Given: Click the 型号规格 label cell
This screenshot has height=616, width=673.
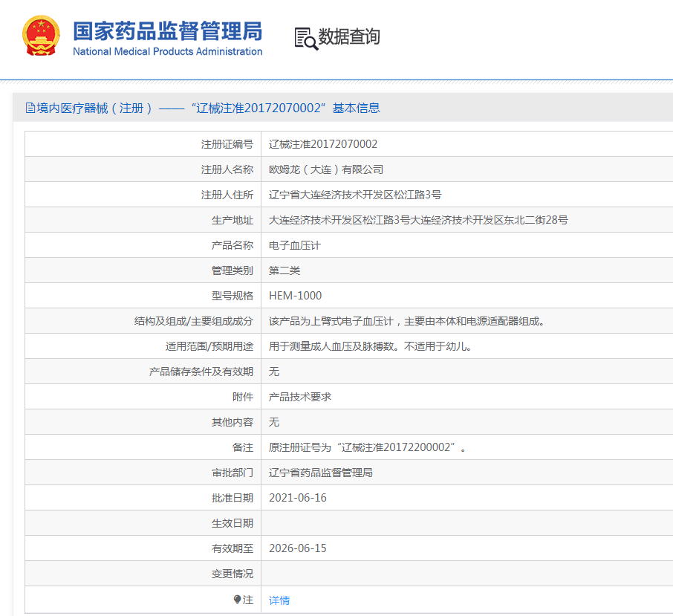Looking at the screenshot, I should point(143,296).
